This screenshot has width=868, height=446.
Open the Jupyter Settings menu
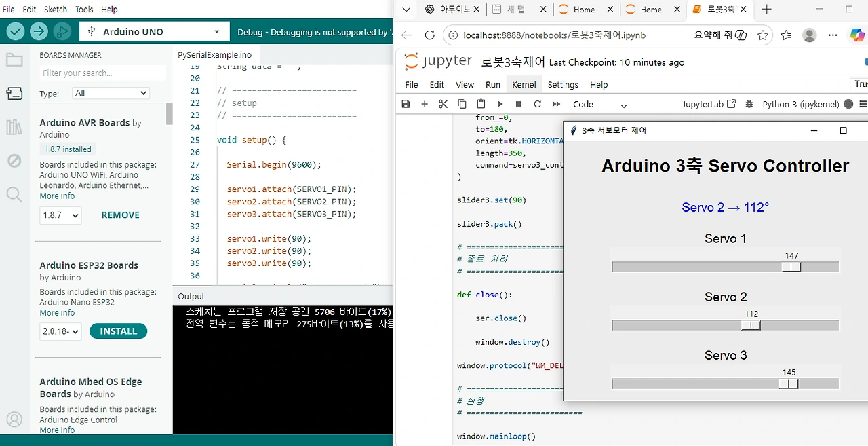coord(563,85)
